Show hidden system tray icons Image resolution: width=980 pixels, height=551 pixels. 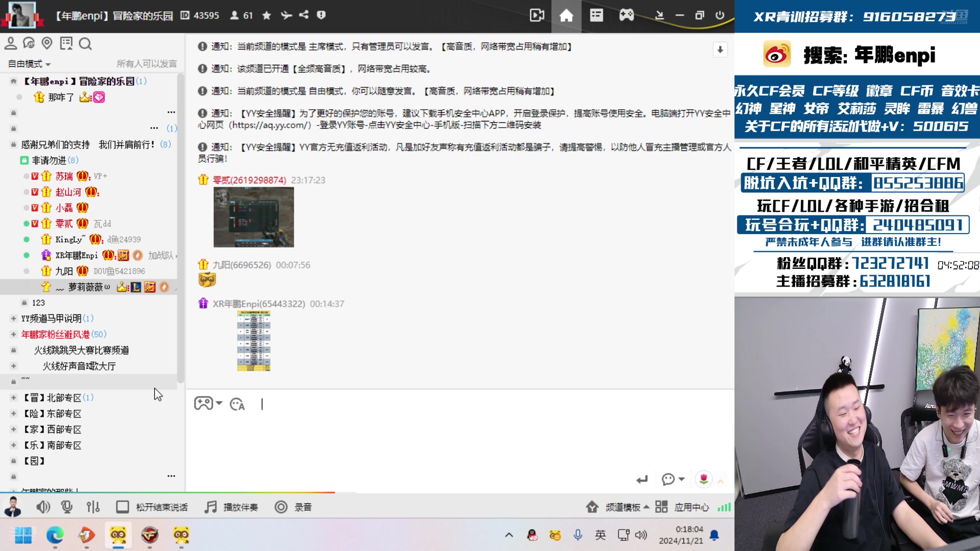click(x=509, y=535)
